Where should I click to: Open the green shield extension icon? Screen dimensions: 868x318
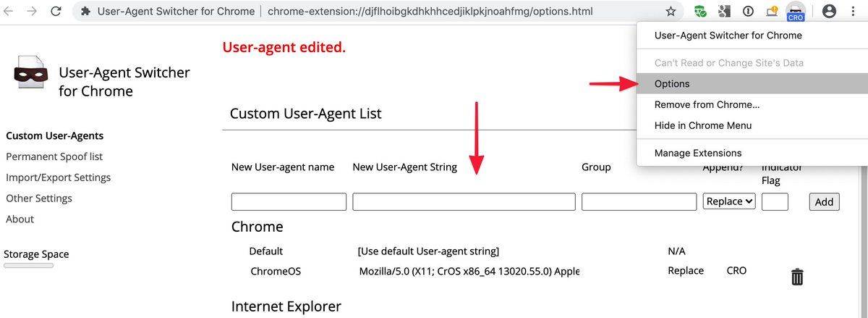point(700,12)
